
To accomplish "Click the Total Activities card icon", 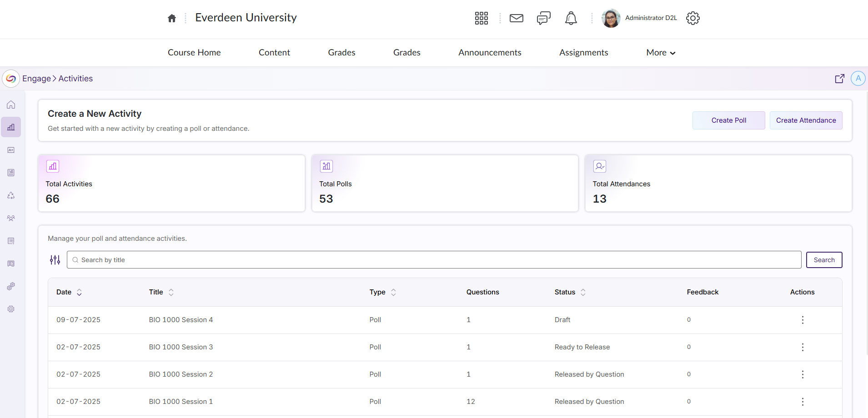I will pyautogui.click(x=53, y=166).
